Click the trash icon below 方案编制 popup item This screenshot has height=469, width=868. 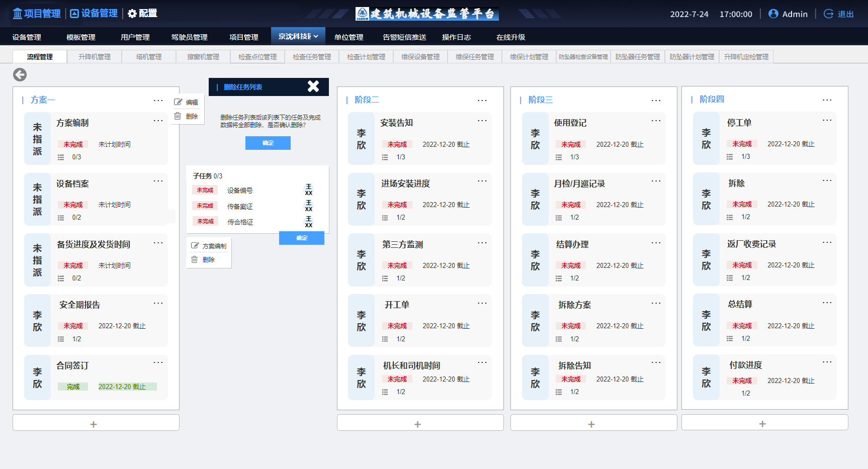pyautogui.click(x=195, y=259)
